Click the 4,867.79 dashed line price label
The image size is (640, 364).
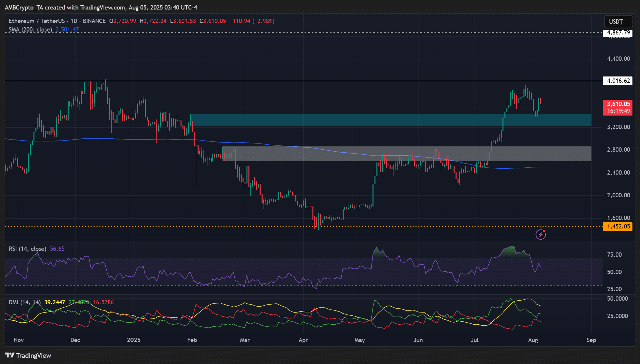click(x=618, y=33)
